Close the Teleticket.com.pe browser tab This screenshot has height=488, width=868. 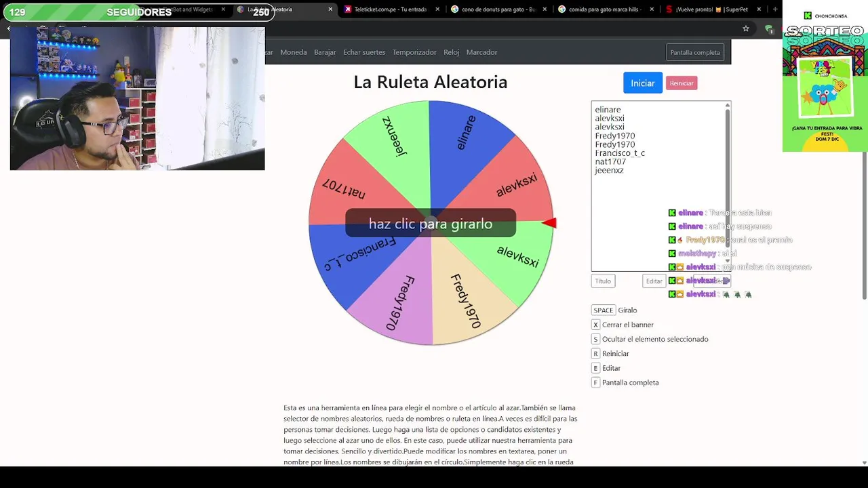[x=437, y=9]
